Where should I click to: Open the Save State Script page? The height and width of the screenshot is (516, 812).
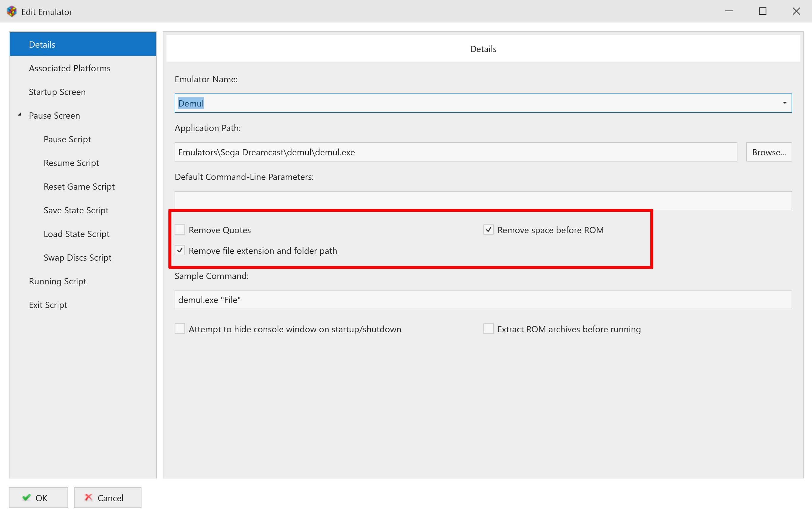[x=83, y=210]
